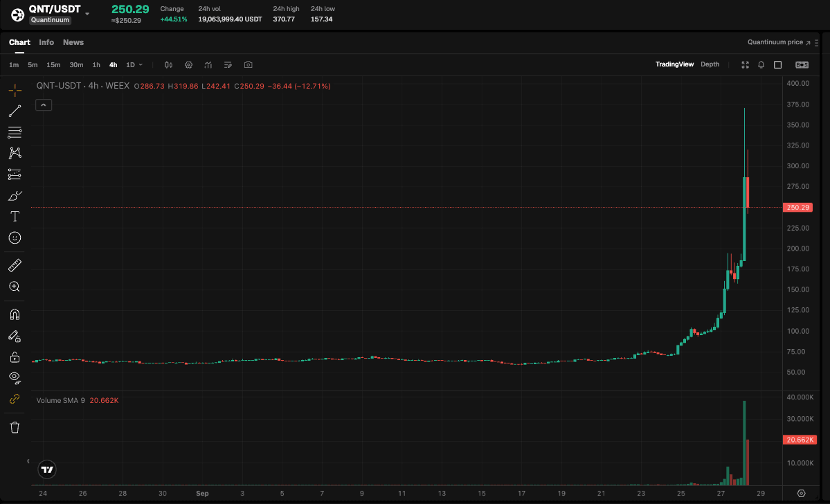Switch to the News tab
The height and width of the screenshot is (504, 830).
73,42
